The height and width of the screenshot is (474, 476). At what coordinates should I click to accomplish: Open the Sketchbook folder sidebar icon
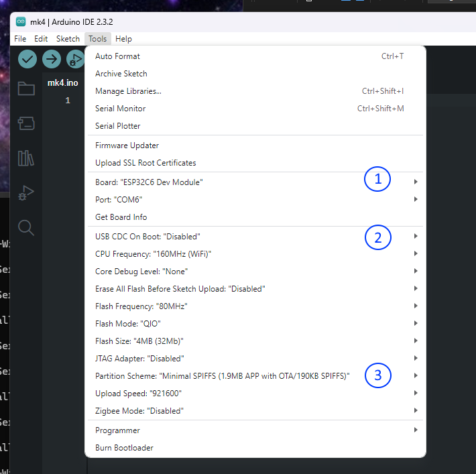(26, 88)
